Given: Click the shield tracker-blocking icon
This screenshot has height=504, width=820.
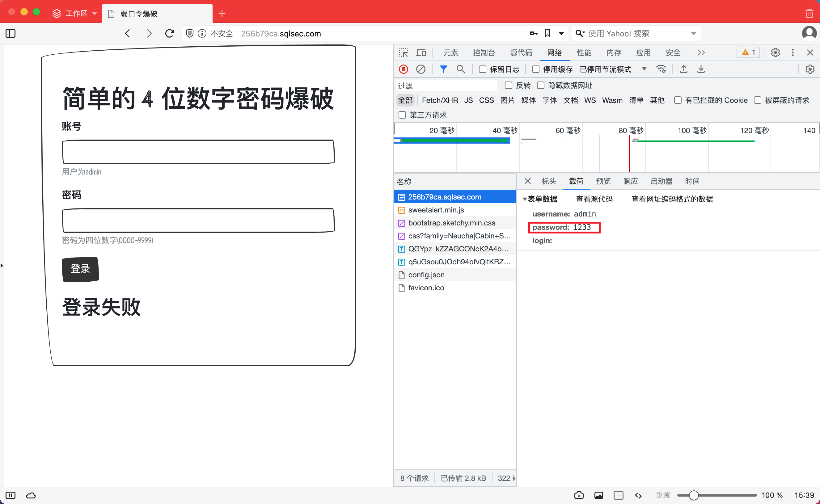Looking at the screenshot, I should [x=189, y=33].
